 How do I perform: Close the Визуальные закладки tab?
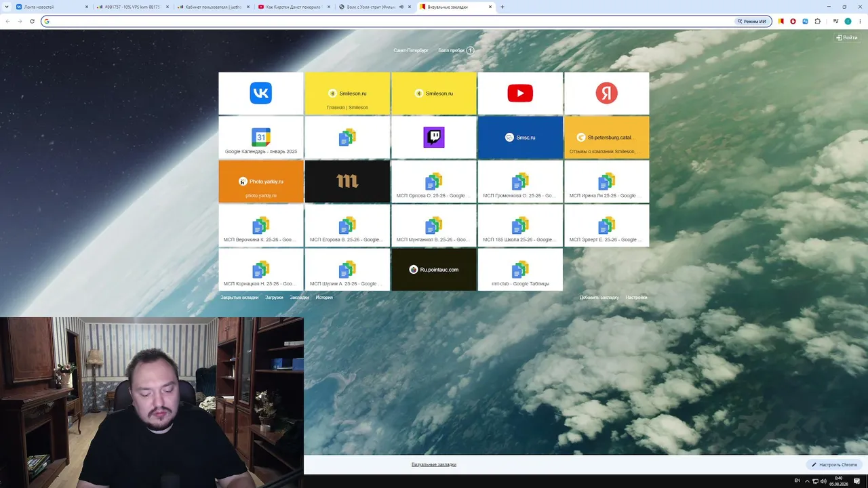click(x=490, y=7)
